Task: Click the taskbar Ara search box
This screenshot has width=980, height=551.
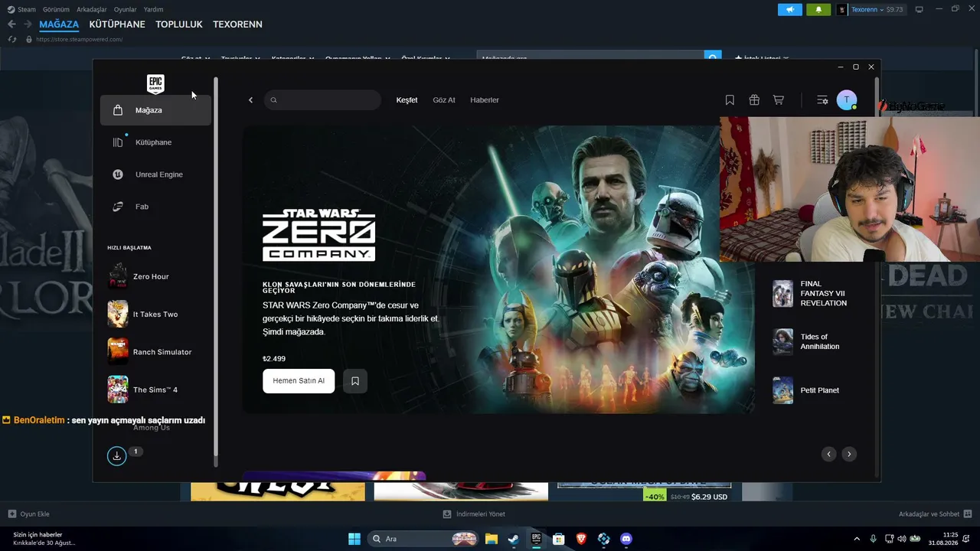Action: coord(423,539)
